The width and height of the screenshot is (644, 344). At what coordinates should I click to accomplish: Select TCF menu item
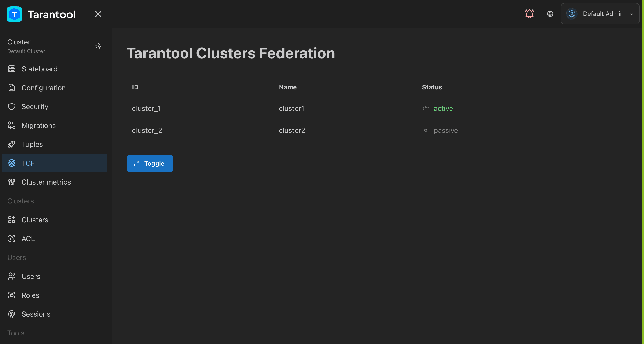pos(55,163)
